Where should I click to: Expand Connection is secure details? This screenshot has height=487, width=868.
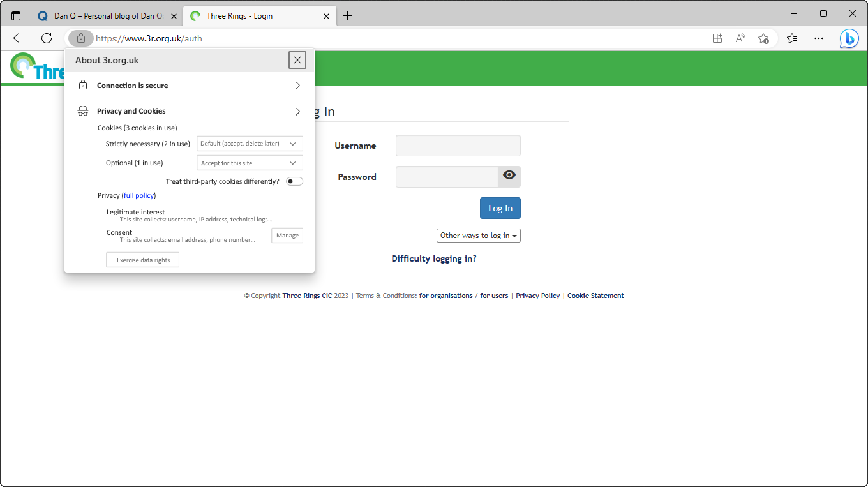click(190, 86)
